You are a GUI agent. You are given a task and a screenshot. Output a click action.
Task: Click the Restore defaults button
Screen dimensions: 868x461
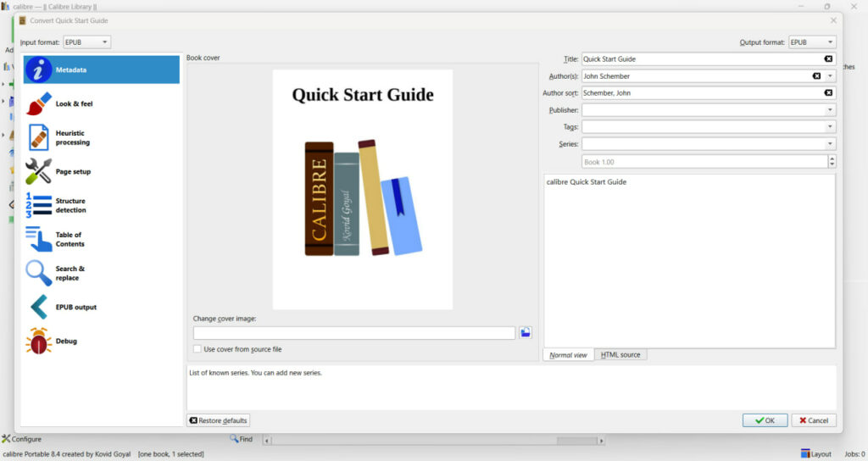pyautogui.click(x=218, y=420)
